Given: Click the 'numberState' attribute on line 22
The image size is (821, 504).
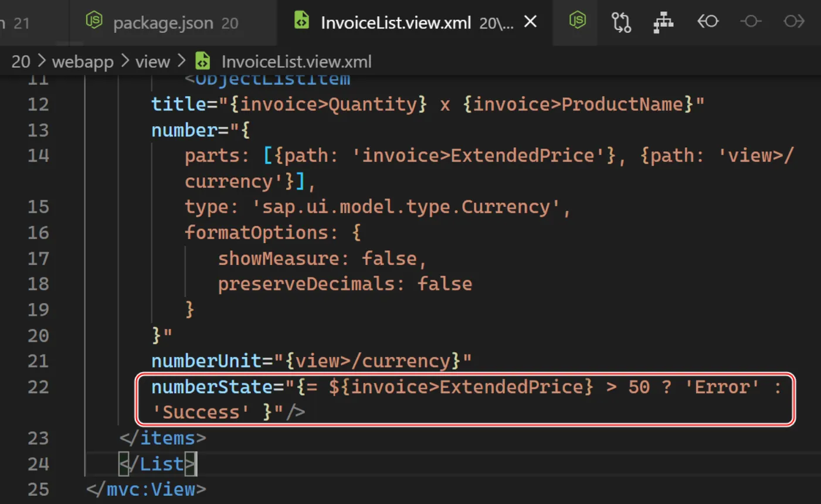Looking at the screenshot, I should click(x=213, y=387).
